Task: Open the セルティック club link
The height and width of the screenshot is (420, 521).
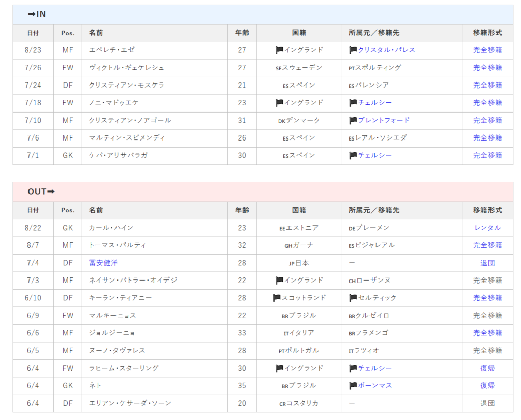Action: click(377, 298)
